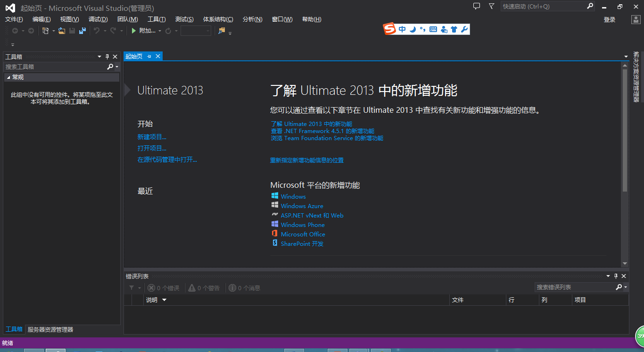
Task: Click the Redo toolbar icon
Action: click(113, 31)
